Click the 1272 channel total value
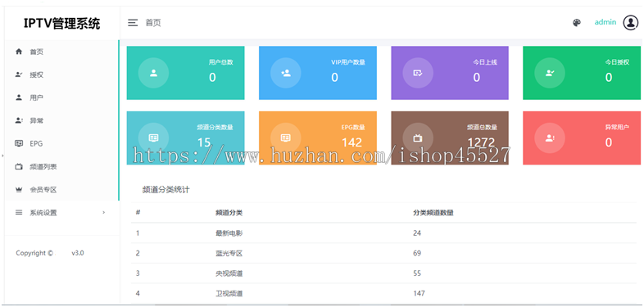Viewport: 644px width, 307px height. (x=481, y=142)
